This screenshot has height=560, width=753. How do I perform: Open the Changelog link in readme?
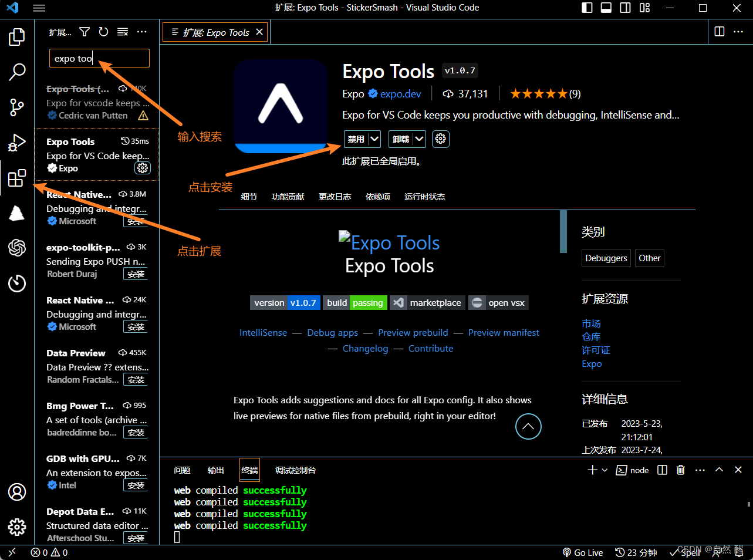[365, 349]
